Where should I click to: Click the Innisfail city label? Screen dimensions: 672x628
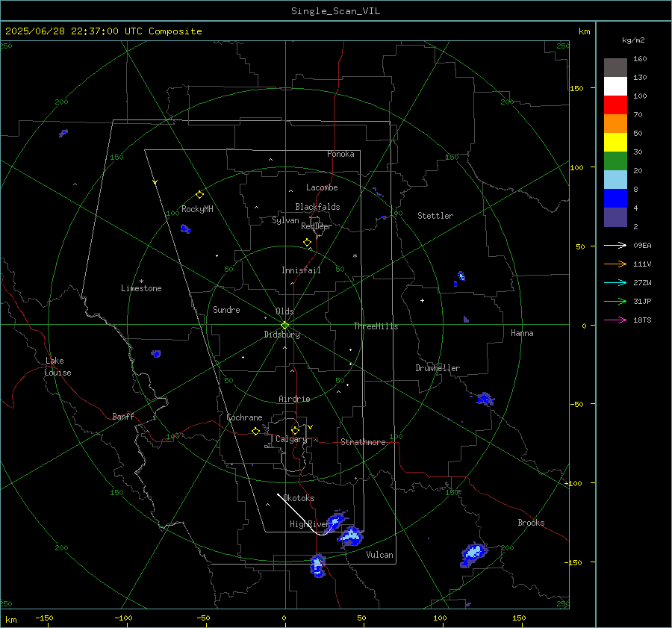point(301,270)
